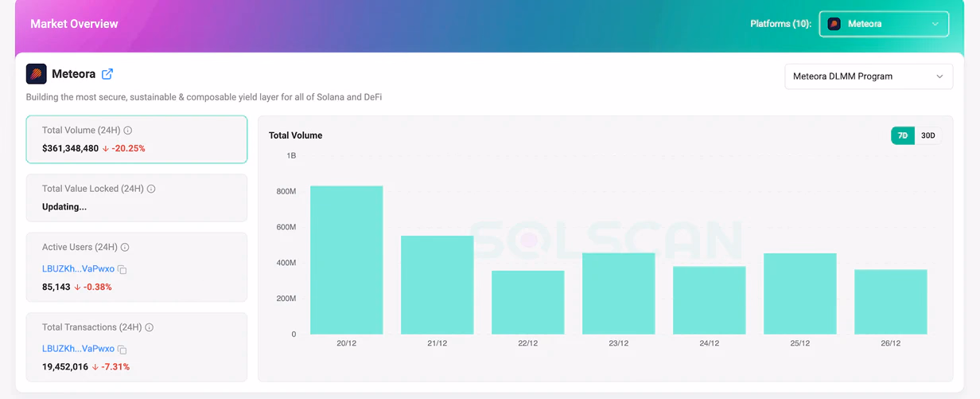Click the -7.31% change text

(115, 366)
